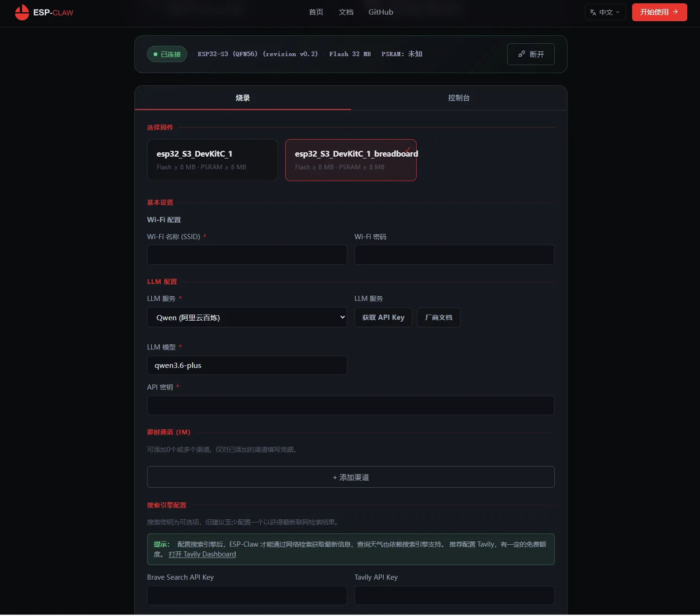
Task: Expand the 中文 language dropdown
Action: coord(605,12)
